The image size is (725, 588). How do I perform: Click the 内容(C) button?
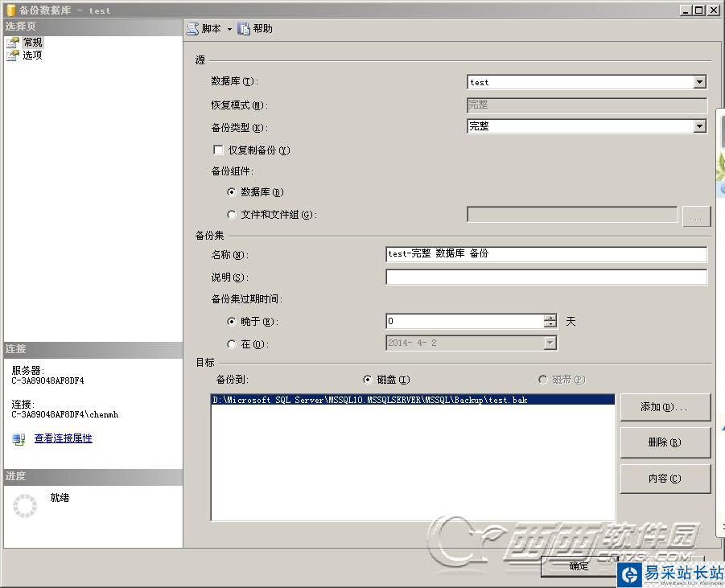(x=665, y=479)
